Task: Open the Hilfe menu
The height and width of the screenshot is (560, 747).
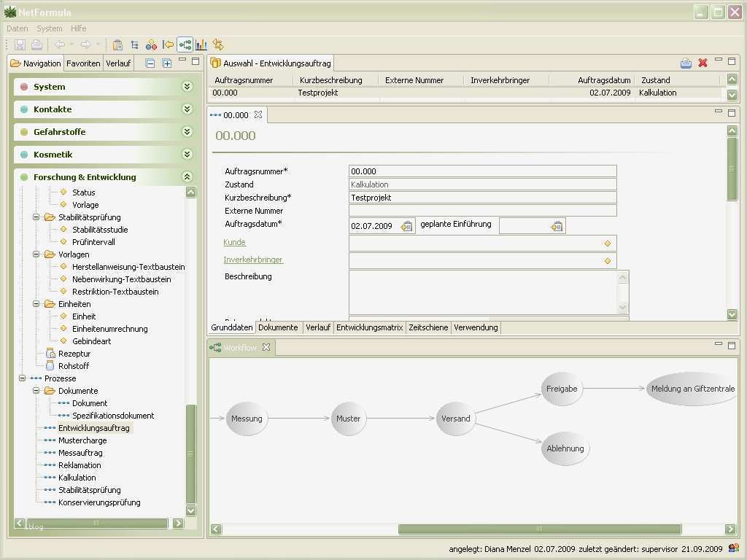Action: (x=78, y=28)
